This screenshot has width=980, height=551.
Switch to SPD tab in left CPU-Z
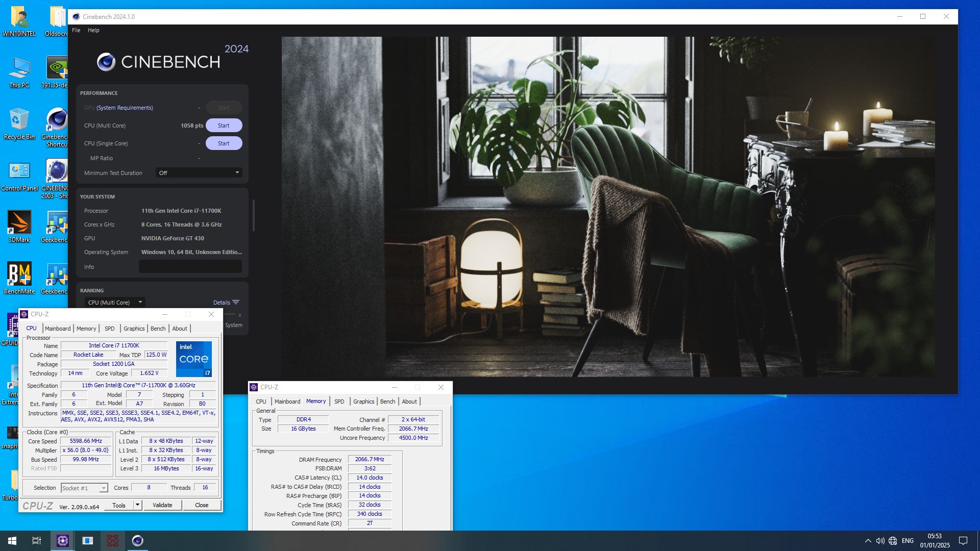(x=109, y=329)
